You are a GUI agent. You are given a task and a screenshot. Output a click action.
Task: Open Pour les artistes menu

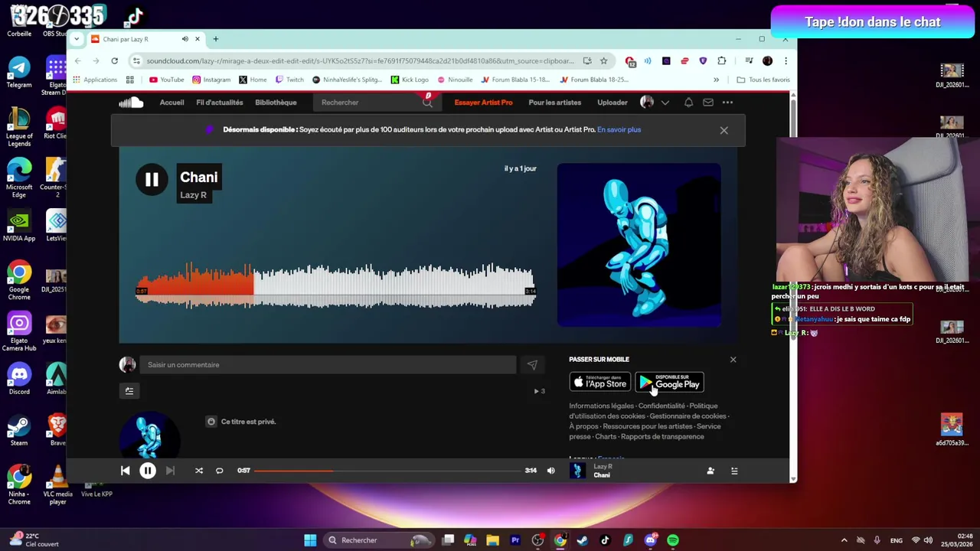(554, 103)
